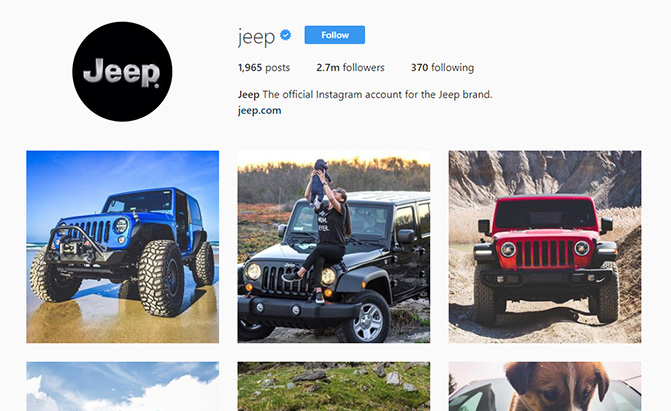Click the red Jeep's front grille
The image size is (671, 411).
tap(544, 253)
